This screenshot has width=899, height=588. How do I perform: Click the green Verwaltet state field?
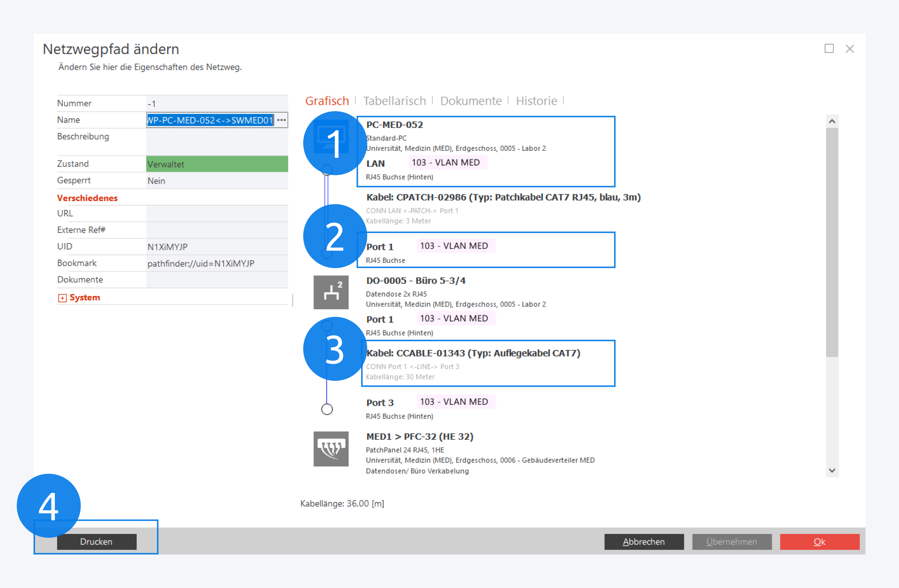[217, 164]
